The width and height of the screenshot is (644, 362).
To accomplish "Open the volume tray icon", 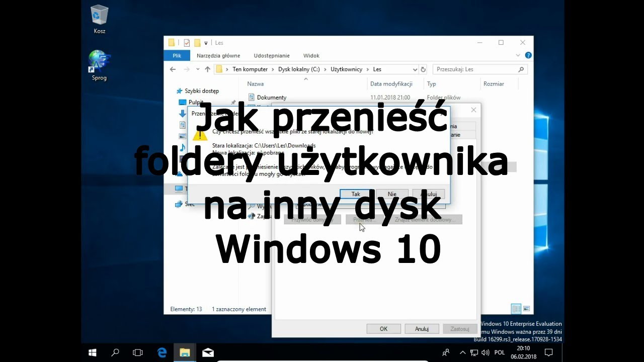I will click(486, 353).
